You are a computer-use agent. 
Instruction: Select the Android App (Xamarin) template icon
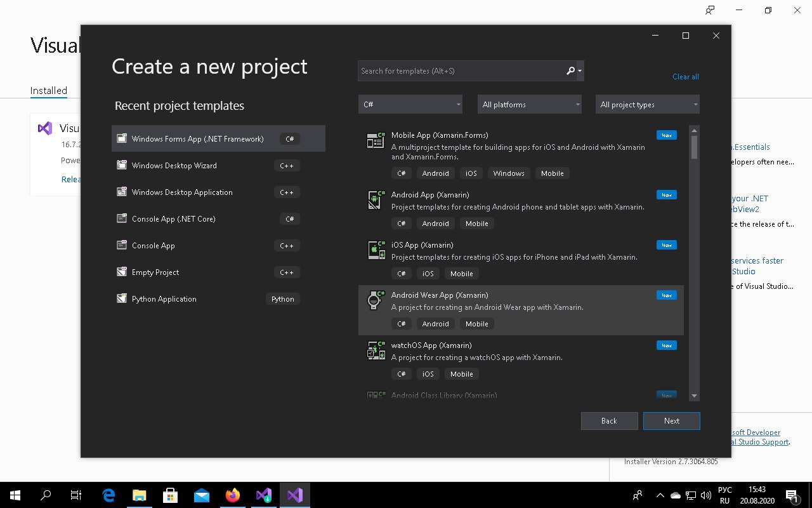pyautogui.click(x=376, y=200)
